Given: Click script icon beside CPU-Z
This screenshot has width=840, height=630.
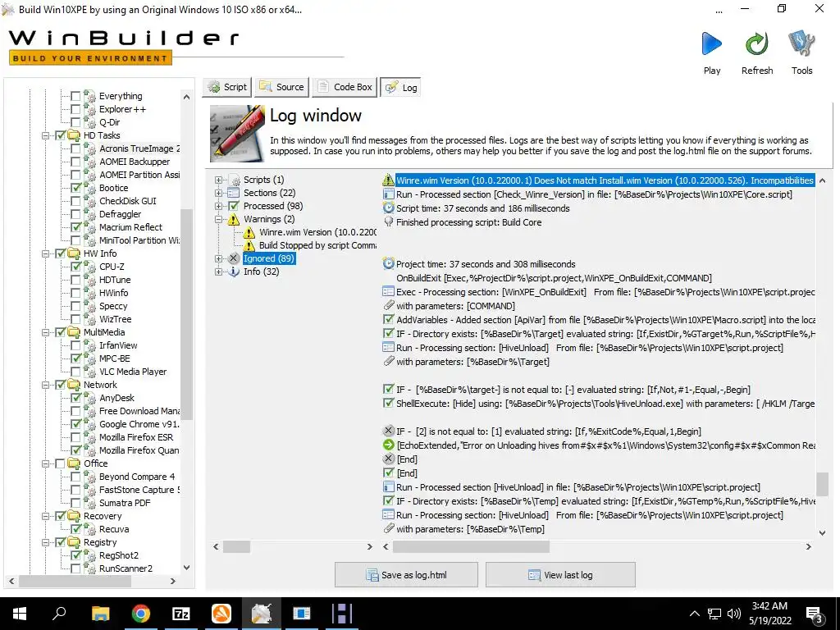Looking at the screenshot, I should click(90, 267).
